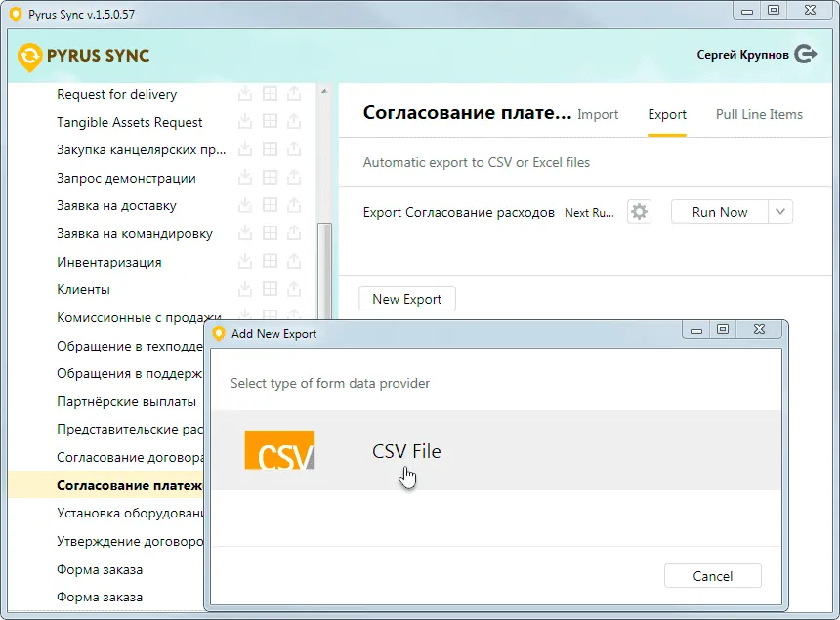Select the Export tab

[667, 114]
